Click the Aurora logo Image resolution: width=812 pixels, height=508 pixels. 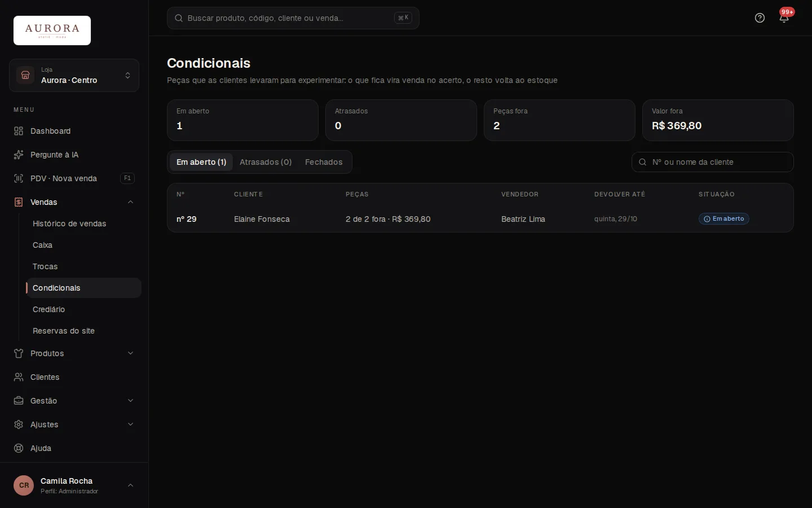point(52,30)
